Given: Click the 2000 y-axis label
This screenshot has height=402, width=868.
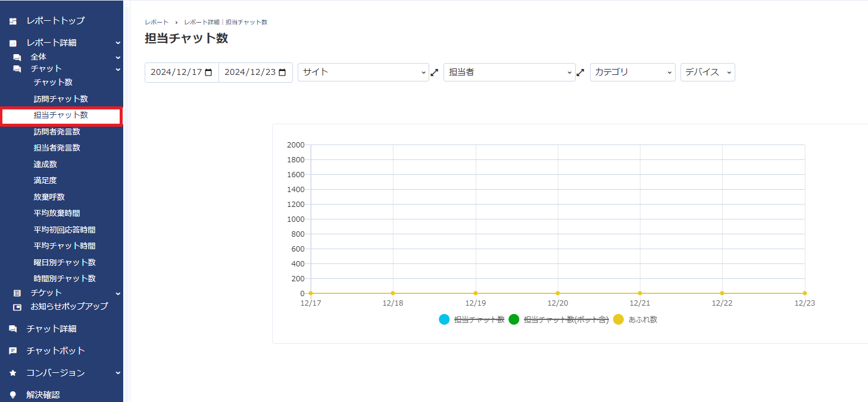Looking at the screenshot, I should click(x=296, y=145).
